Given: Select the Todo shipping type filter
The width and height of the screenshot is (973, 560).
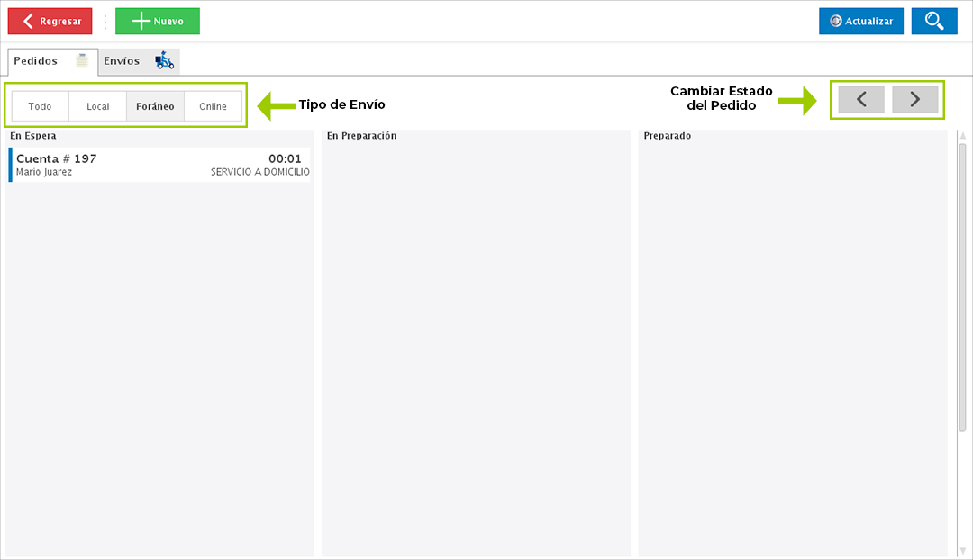Looking at the screenshot, I should (40, 106).
